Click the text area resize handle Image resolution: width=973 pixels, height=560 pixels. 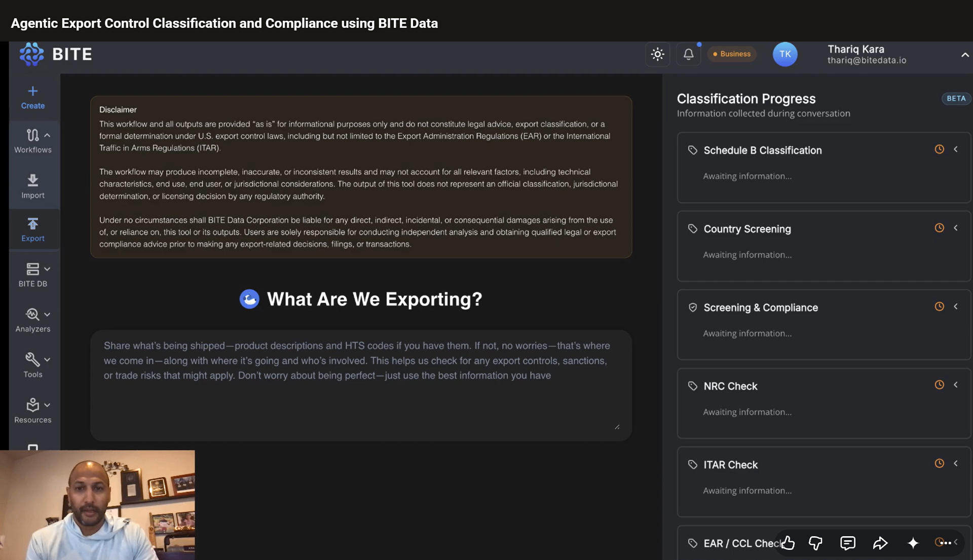tap(617, 427)
